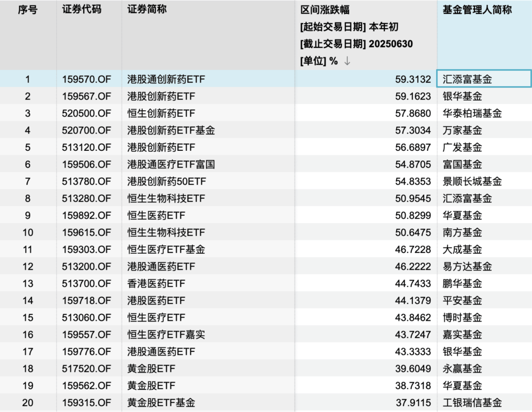The height and width of the screenshot is (412, 532).
Task: Click manager cell 南方基金
Action: coord(463,233)
